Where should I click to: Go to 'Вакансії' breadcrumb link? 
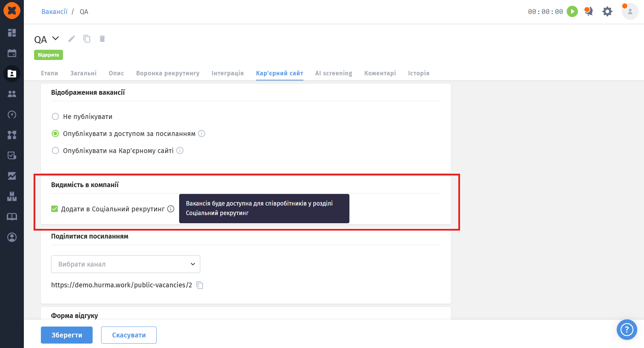coord(54,12)
